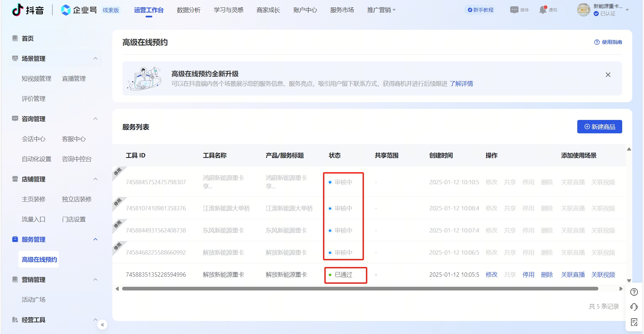This screenshot has height=334, width=644.
Task: Open the 服务市场 tab
Action: pos(342,10)
